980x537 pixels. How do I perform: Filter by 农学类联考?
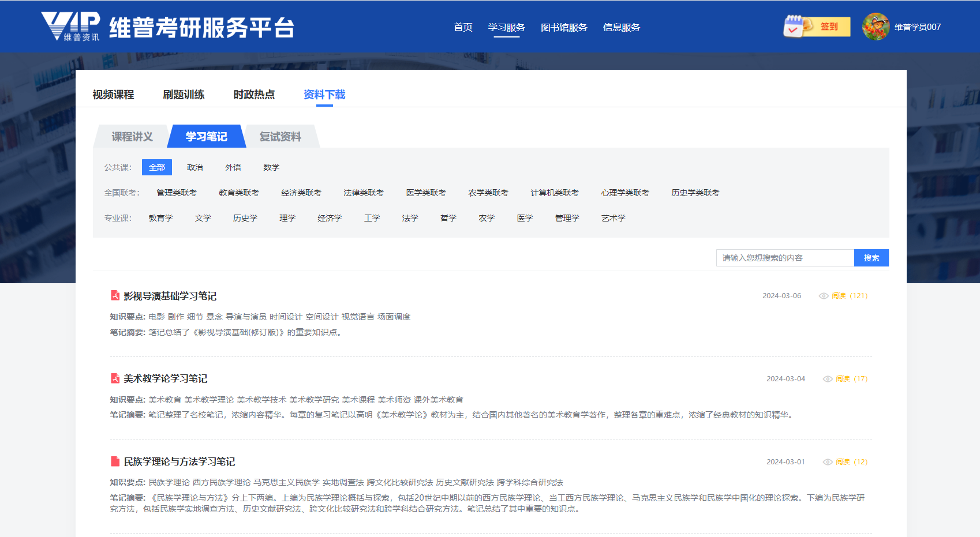[x=488, y=193]
